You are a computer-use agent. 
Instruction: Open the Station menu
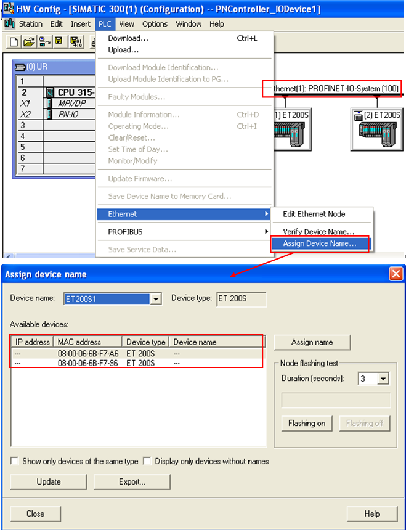coord(31,24)
